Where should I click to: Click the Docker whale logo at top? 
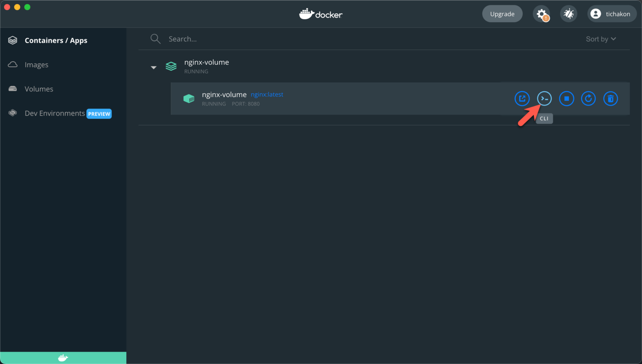[321, 14]
